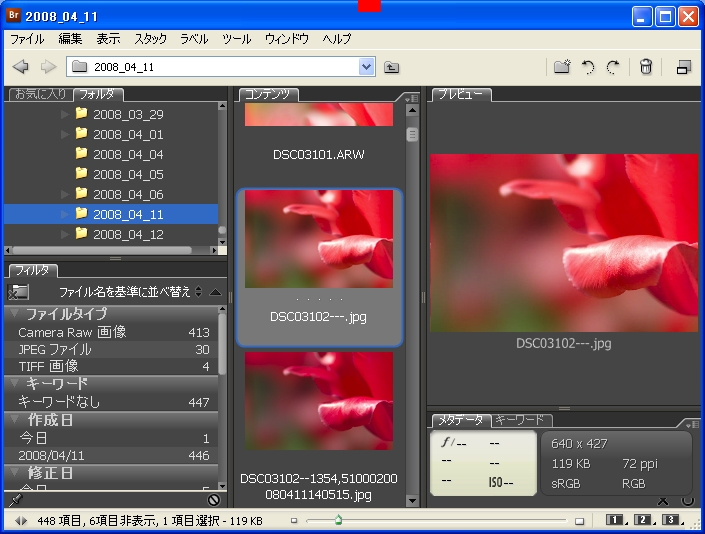The image size is (705, 534).
Task: Expand the 2008_04_12 folder
Action: (65, 234)
